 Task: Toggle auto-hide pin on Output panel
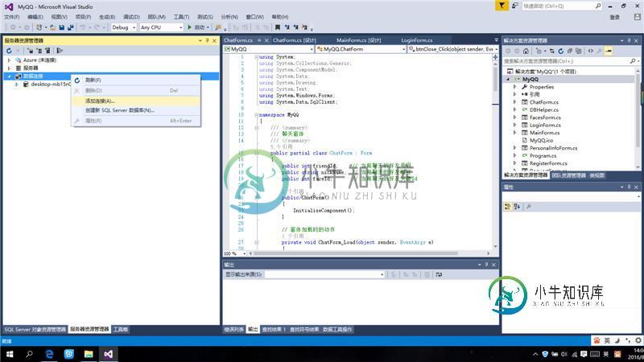(x=487, y=265)
